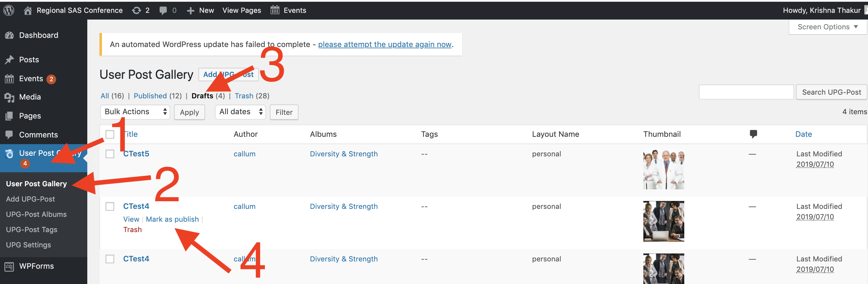Open the Bulk Actions dropdown
This screenshot has width=868, height=284.
pyautogui.click(x=135, y=112)
